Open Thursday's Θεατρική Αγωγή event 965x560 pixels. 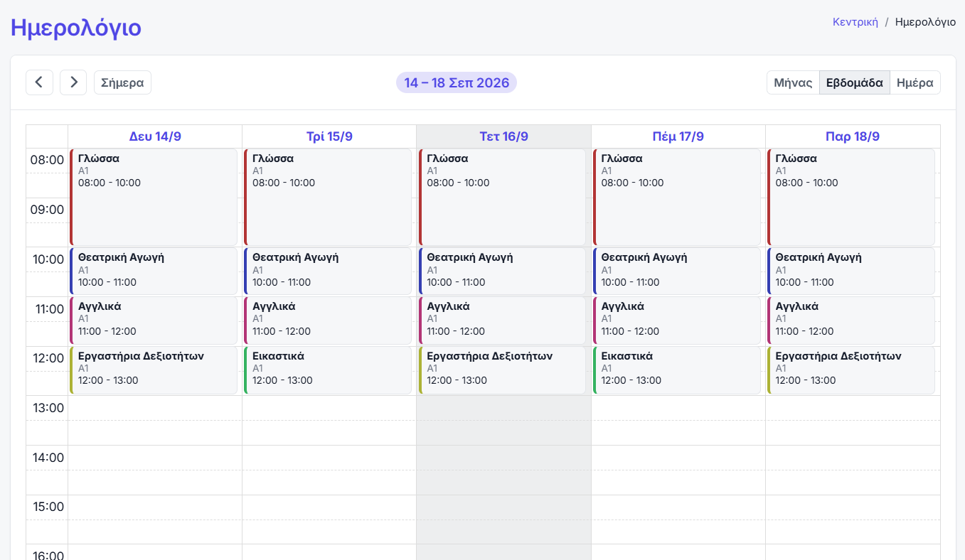pyautogui.click(x=677, y=271)
